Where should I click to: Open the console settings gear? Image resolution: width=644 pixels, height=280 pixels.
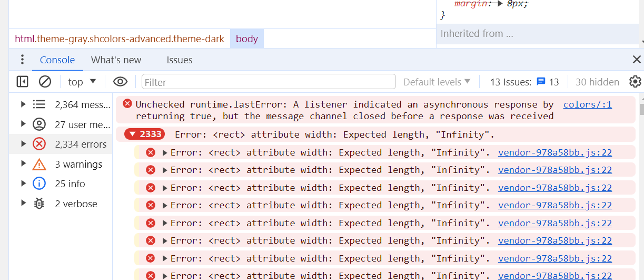pos(635,82)
